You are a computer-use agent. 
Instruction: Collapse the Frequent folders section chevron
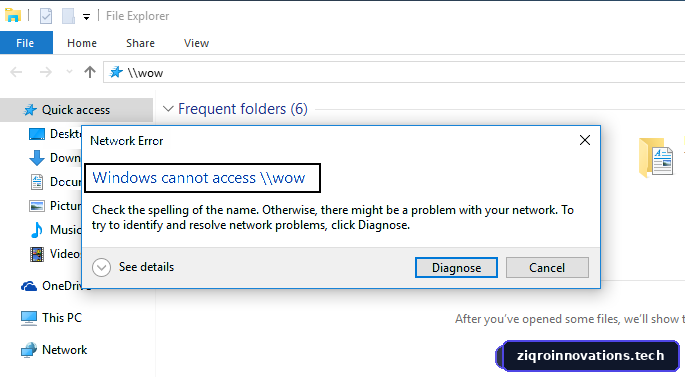(x=168, y=109)
